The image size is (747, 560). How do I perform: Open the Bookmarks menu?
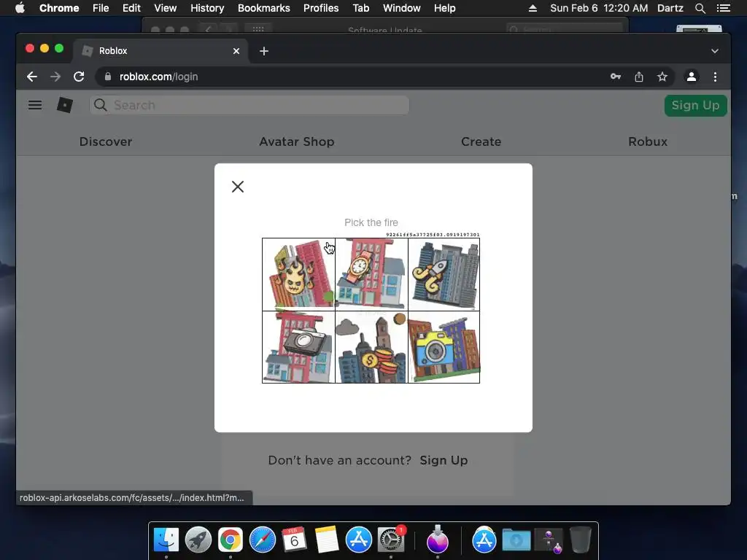coord(264,8)
